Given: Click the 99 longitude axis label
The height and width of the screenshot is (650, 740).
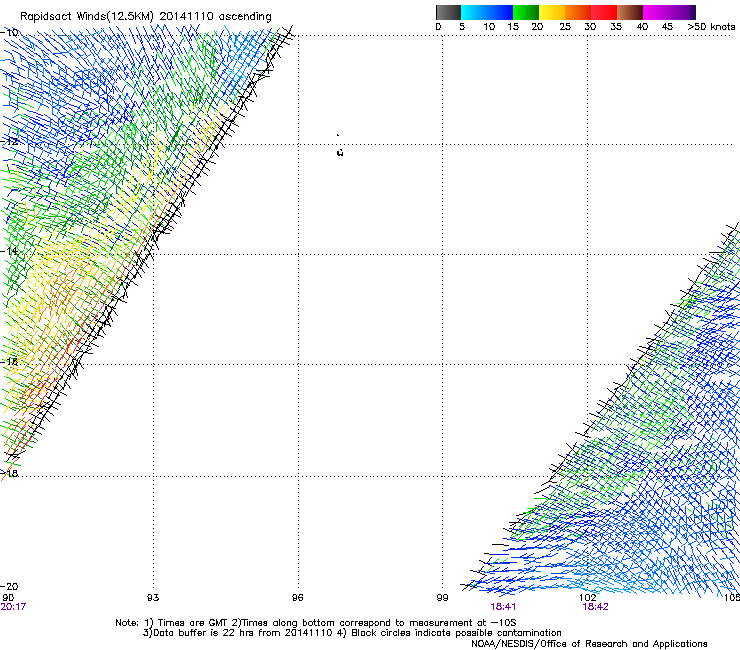Looking at the screenshot, I should tap(442, 598).
